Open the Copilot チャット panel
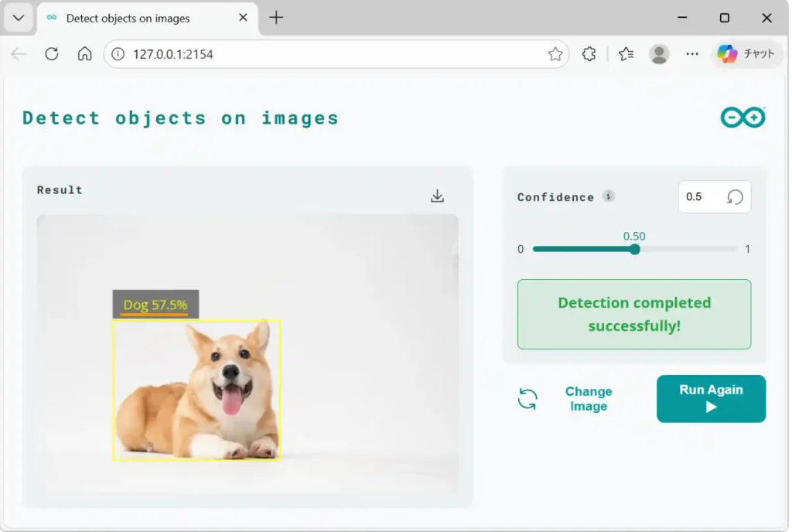792x532 pixels. point(745,53)
